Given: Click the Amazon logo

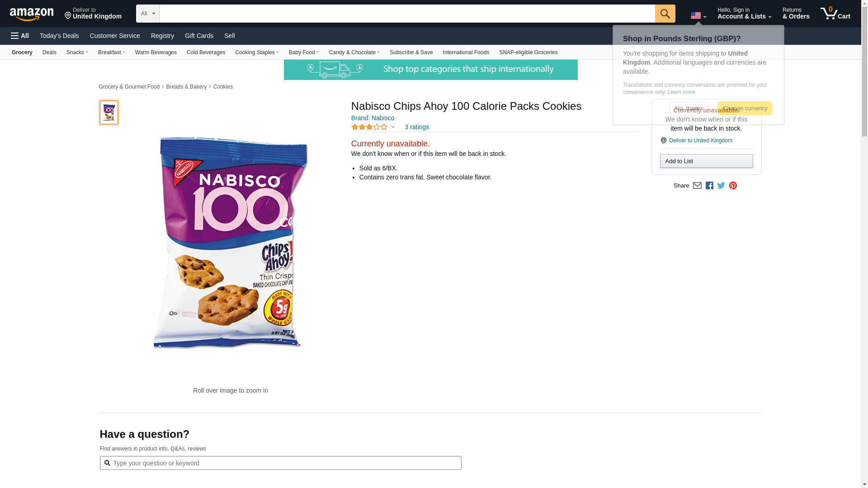Looking at the screenshot, I should tap(32, 14).
